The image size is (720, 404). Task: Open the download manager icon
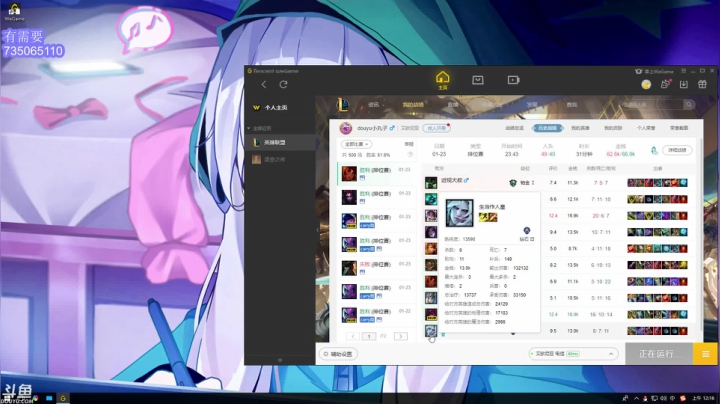[684, 84]
